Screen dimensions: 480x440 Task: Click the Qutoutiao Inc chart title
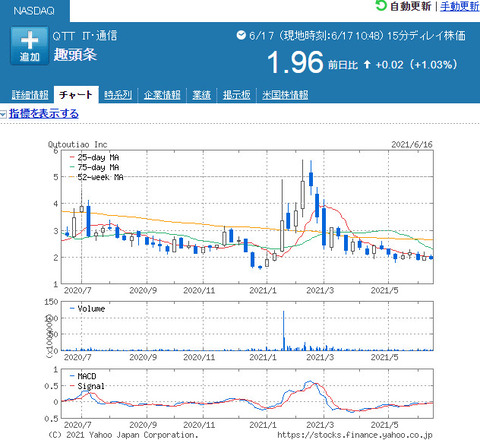click(78, 144)
